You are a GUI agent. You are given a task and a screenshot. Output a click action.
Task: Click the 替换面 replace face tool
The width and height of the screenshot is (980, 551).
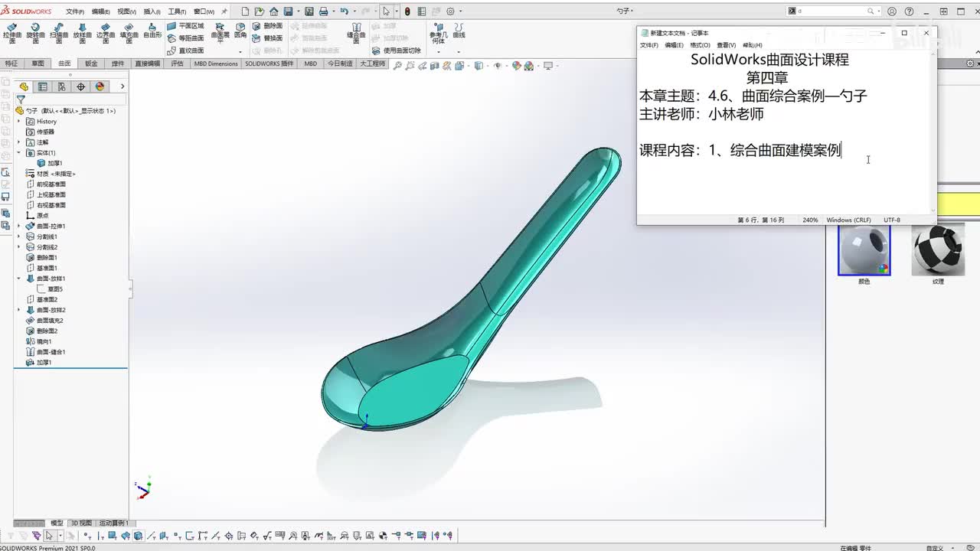pyautogui.click(x=267, y=38)
